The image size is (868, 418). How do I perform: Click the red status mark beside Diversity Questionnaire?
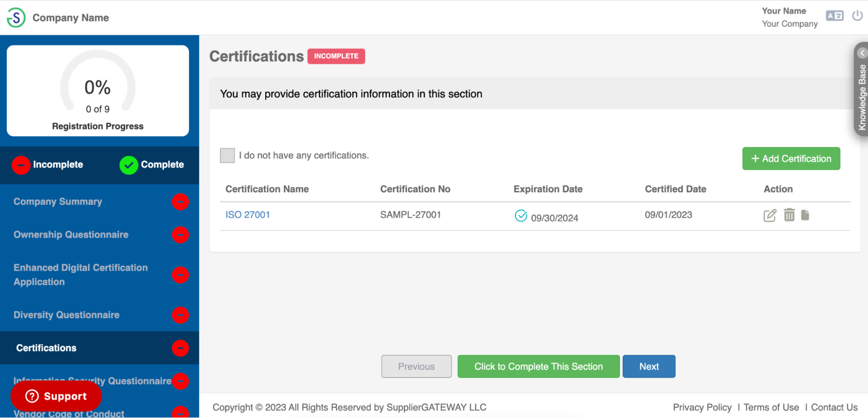[x=180, y=315]
